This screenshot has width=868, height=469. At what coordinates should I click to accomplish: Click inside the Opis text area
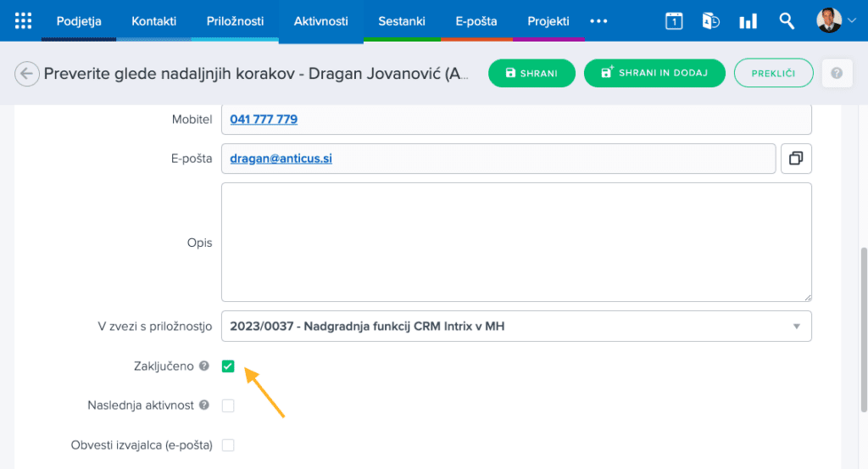click(x=515, y=242)
